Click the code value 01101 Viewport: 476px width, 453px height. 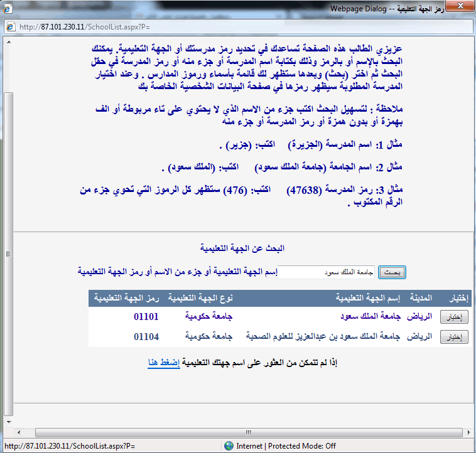(x=146, y=317)
